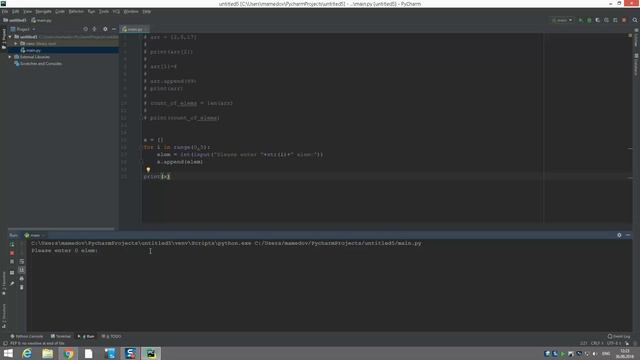Image resolution: width=640 pixels, height=360 pixels.
Task: Open the Terminal tool tab
Action: pyautogui.click(x=60, y=336)
